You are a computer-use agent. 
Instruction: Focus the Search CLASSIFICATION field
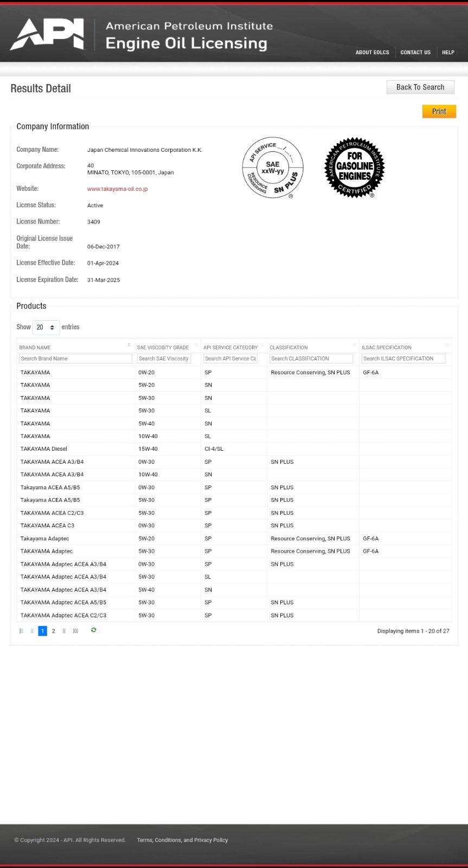pos(311,359)
